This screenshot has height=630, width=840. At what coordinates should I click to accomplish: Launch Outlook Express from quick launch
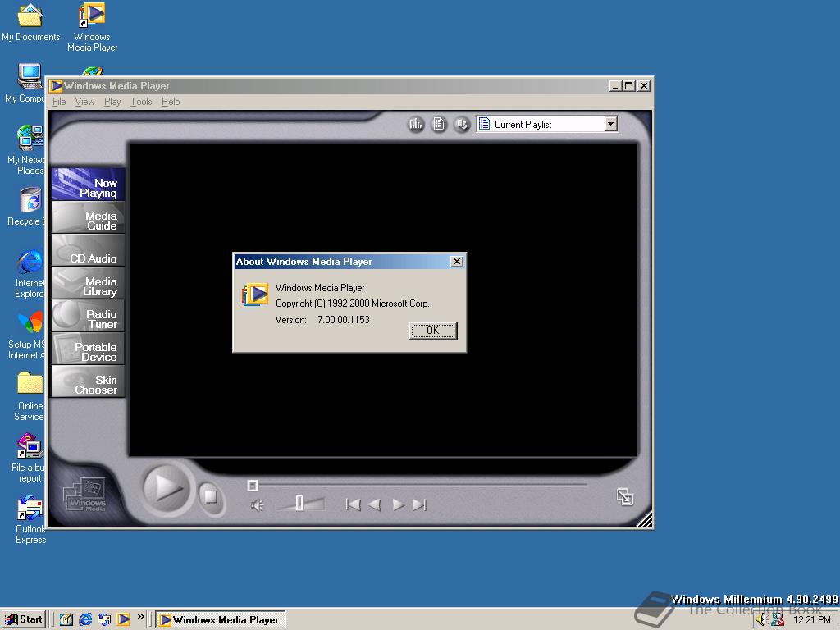point(104,620)
